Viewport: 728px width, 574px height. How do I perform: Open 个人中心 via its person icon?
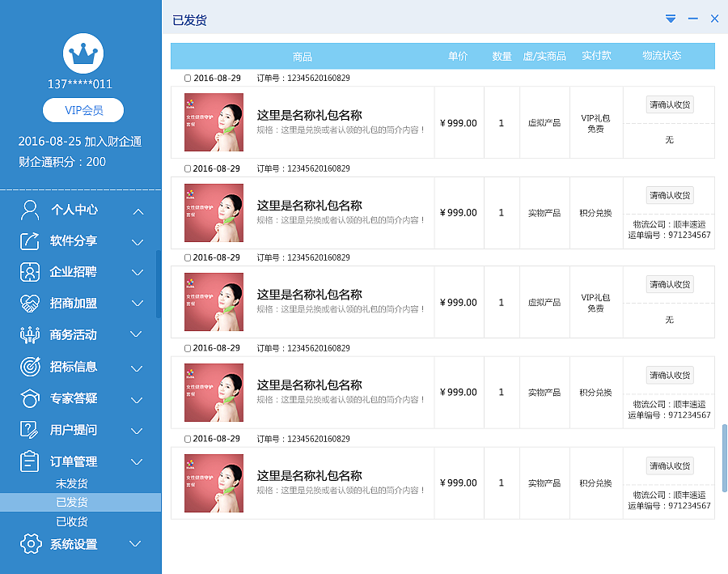click(30, 210)
